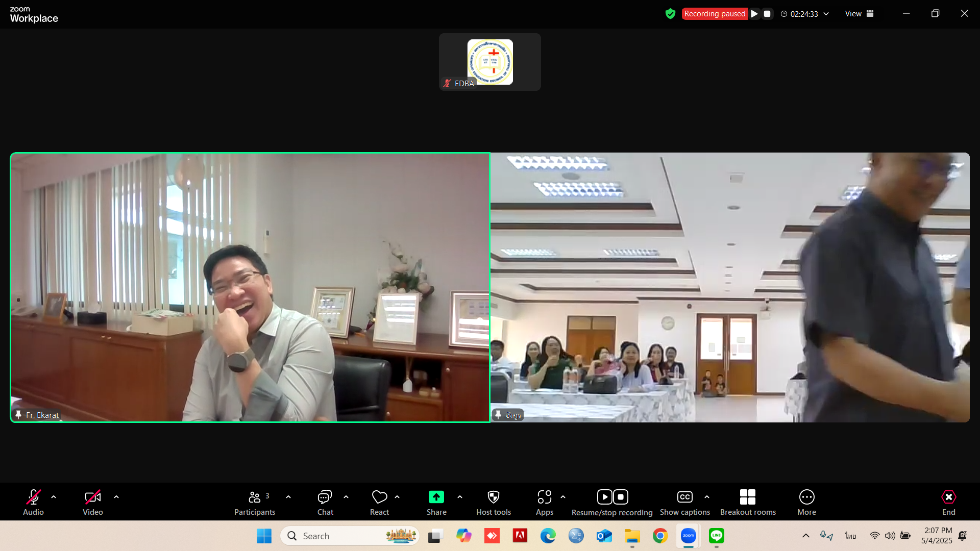This screenshot has height=551, width=980.
Task: Unmute the Audio microphone
Action: click(x=33, y=497)
